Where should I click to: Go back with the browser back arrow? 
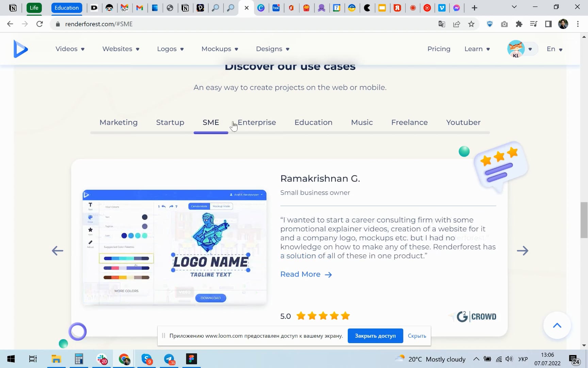click(10, 24)
